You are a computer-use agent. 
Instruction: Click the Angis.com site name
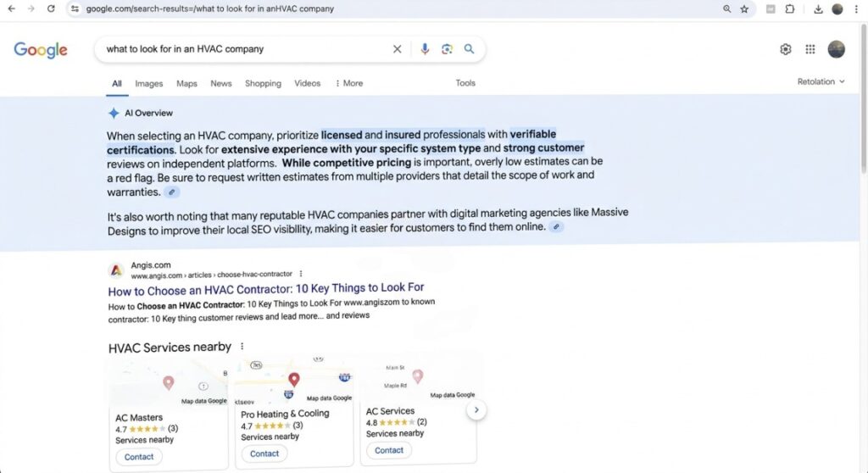[151, 265]
